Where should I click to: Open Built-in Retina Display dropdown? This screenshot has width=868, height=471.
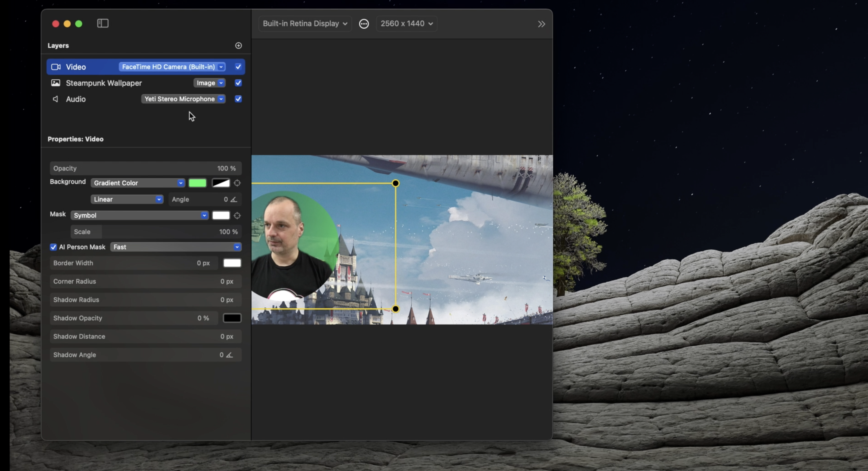[x=305, y=23]
